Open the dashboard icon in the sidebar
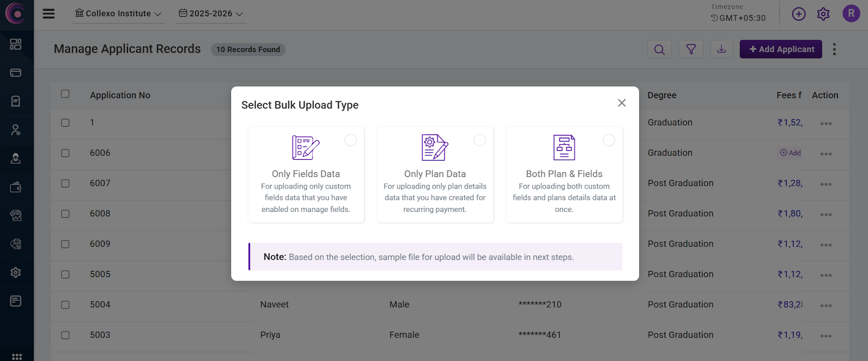The width and height of the screenshot is (868, 361). pyautogui.click(x=16, y=44)
